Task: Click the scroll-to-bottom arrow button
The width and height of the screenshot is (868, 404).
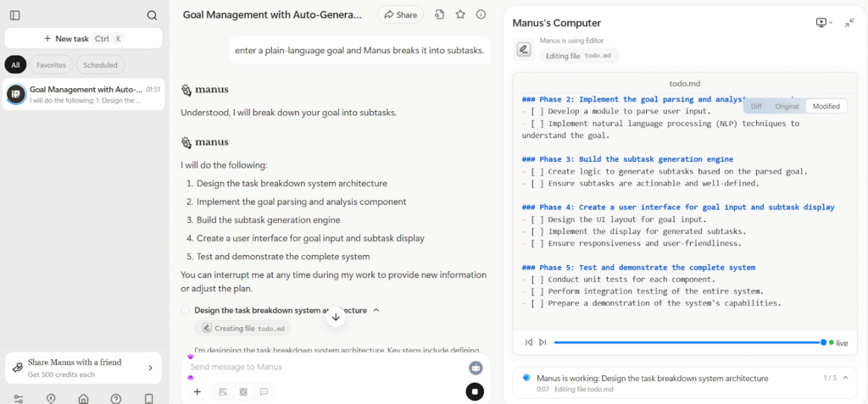Action: (336, 317)
